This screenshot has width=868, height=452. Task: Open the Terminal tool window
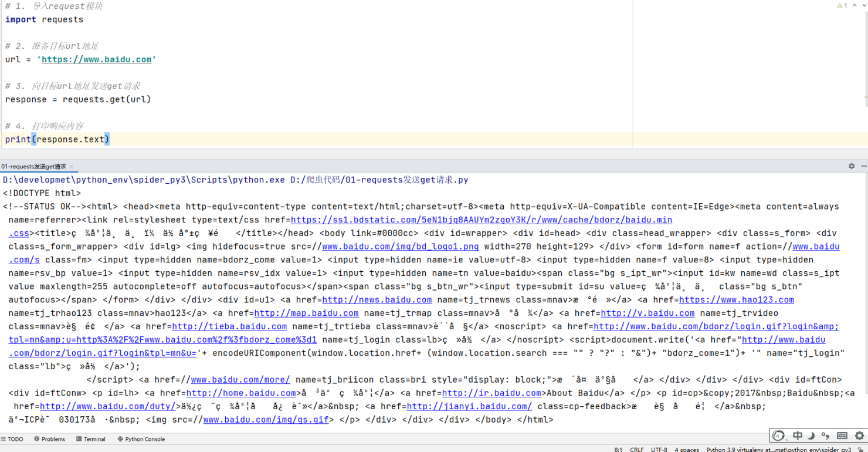coord(91,439)
